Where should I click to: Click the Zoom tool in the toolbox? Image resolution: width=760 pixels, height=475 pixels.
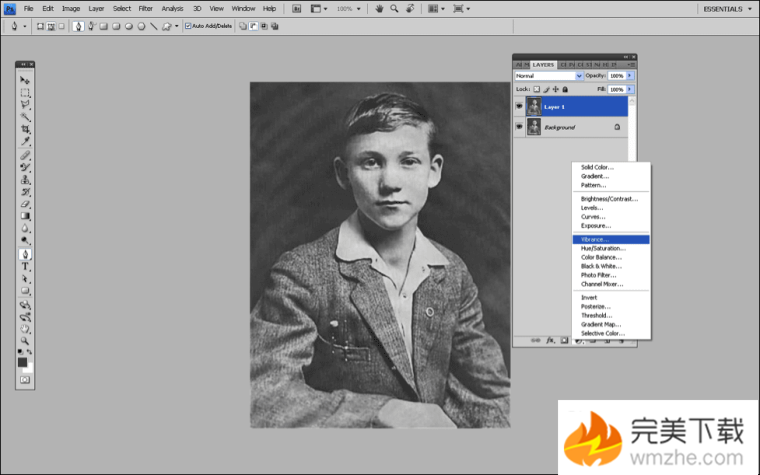[x=25, y=341]
